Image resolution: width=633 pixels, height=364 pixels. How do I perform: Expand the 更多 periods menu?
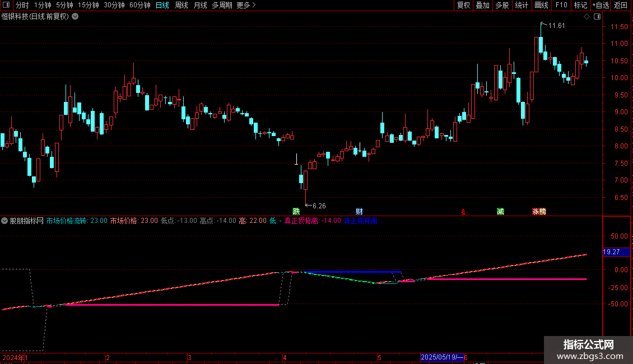click(x=246, y=5)
